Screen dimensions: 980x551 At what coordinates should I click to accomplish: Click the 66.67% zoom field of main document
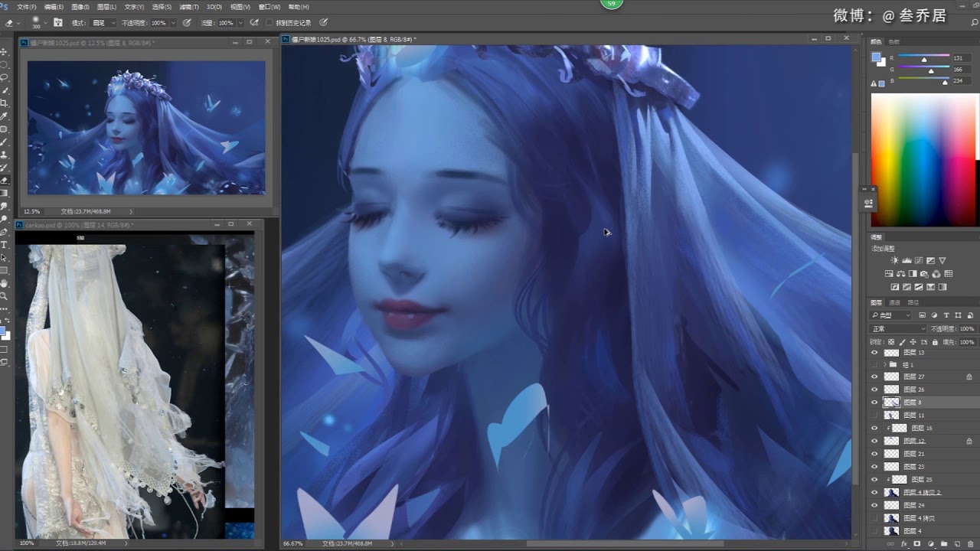[294, 543]
